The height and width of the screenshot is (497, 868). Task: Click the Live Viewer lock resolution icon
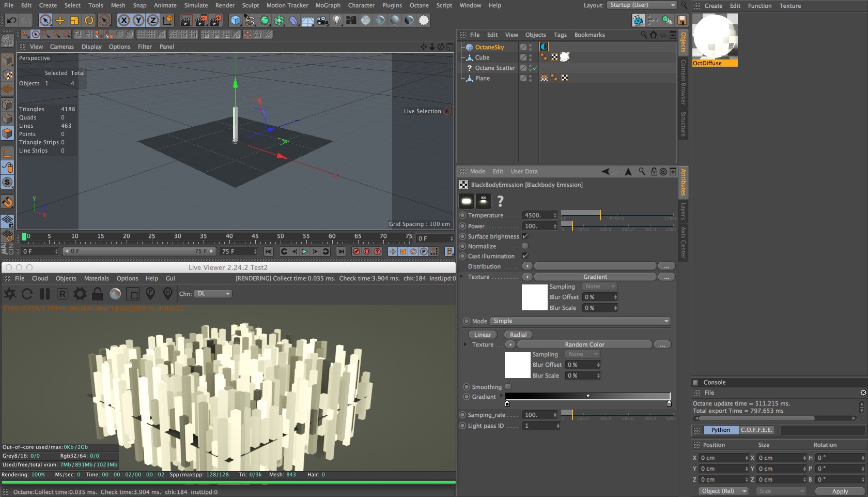97,294
